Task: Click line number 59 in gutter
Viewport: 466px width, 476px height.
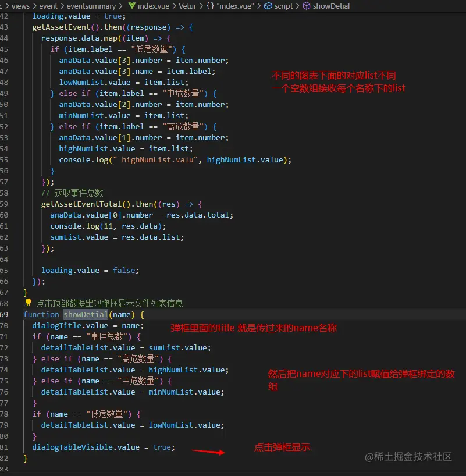Action: point(4,204)
